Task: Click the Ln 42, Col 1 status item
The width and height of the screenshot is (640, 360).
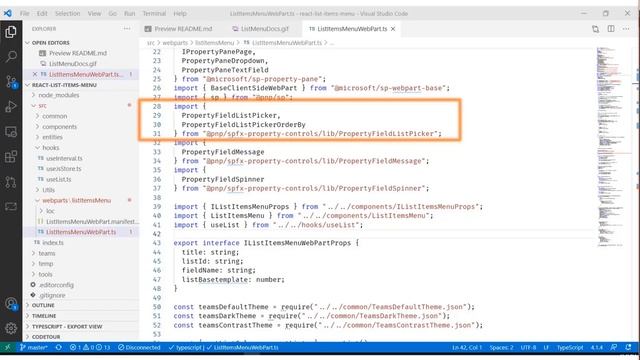Action: click(467, 347)
